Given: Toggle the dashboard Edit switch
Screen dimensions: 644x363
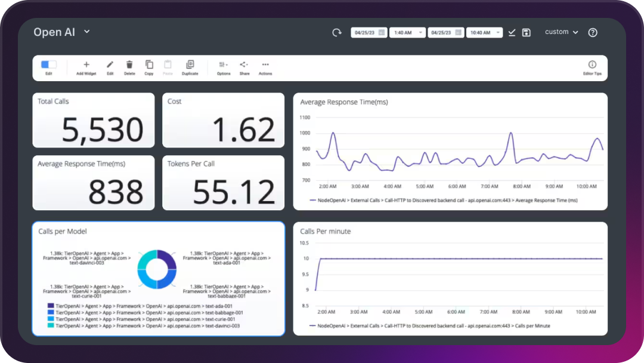Looking at the screenshot, I should click(48, 64).
